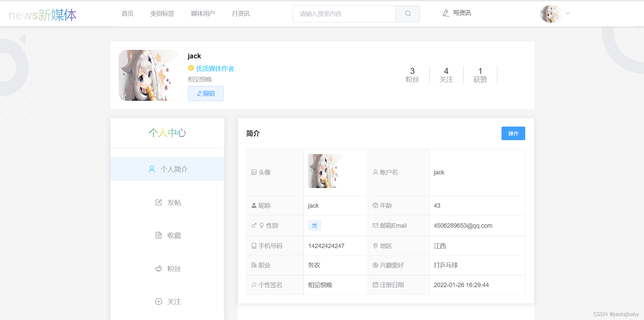
Task: Open the 月资讯 section
Action: (241, 14)
